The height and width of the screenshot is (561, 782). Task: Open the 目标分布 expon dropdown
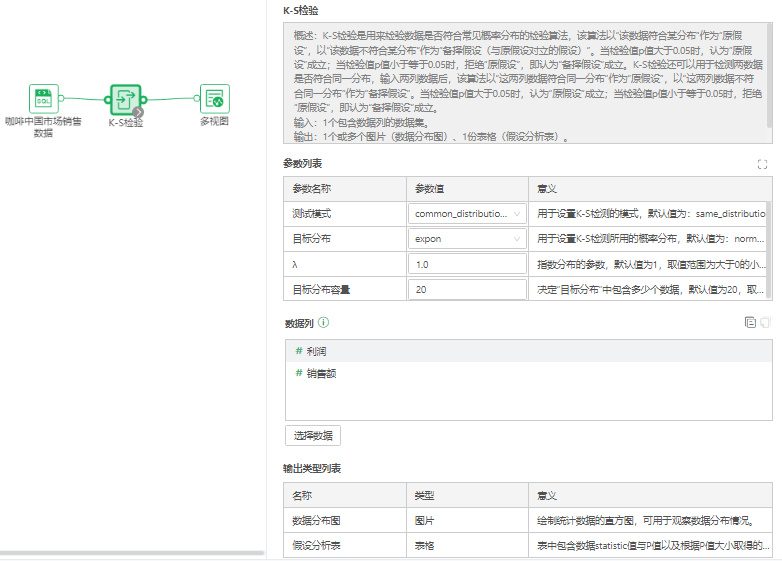467,239
